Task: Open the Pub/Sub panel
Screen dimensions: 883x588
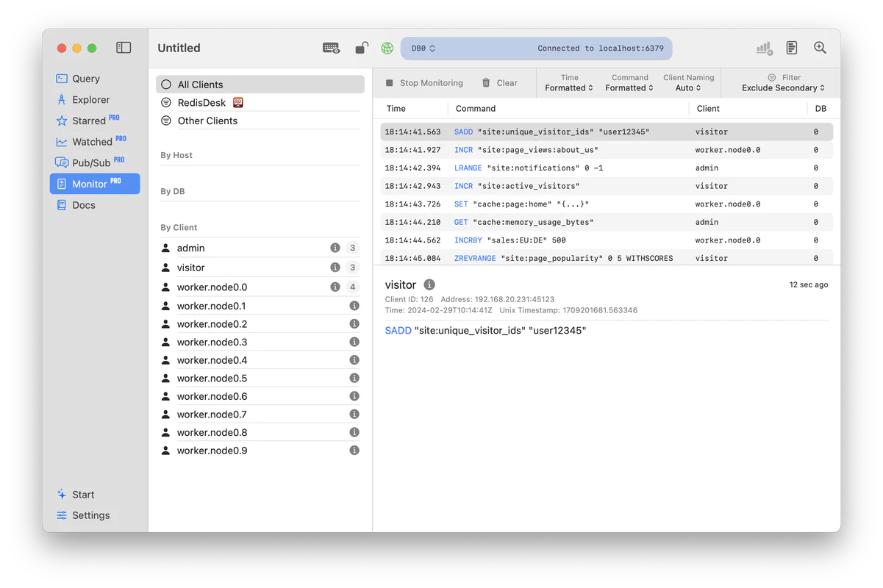Action: 89,162
